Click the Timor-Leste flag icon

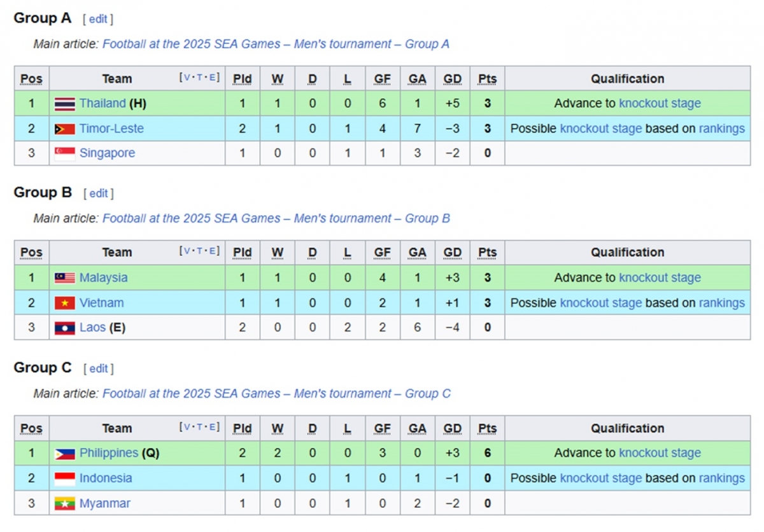point(65,129)
